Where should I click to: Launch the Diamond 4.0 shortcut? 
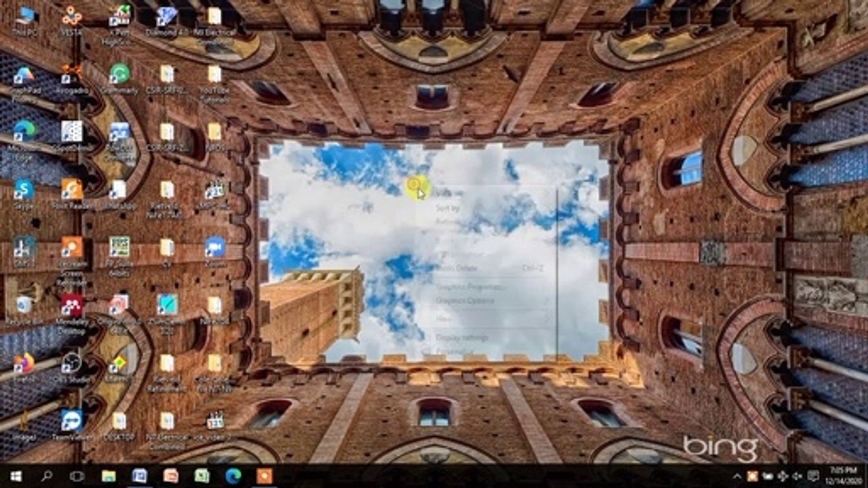[167, 20]
